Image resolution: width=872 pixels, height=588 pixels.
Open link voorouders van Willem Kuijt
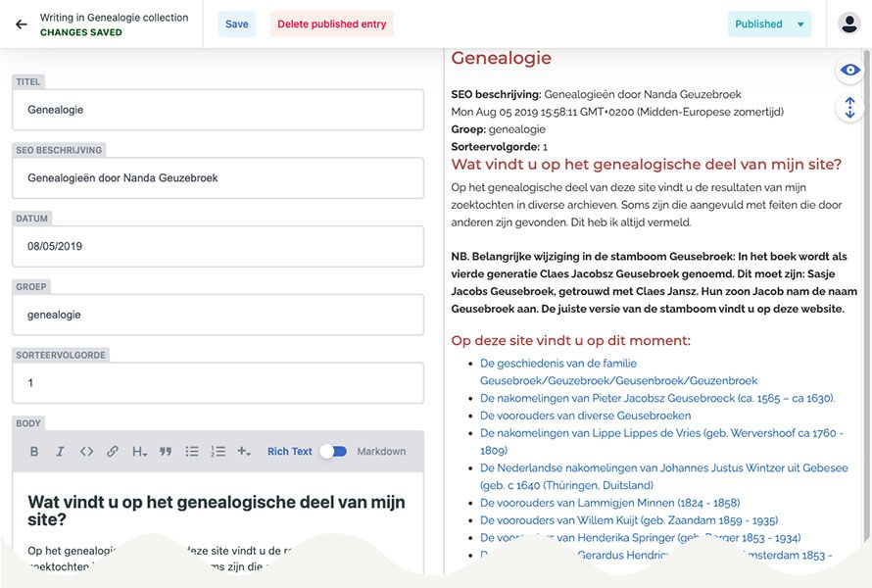(629, 520)
